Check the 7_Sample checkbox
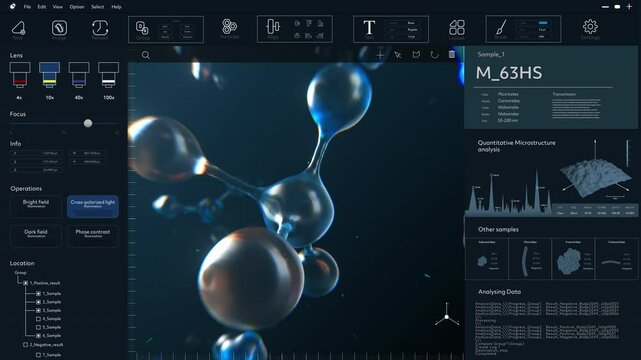Screen dimensions: 641x360 click(38, 355)
